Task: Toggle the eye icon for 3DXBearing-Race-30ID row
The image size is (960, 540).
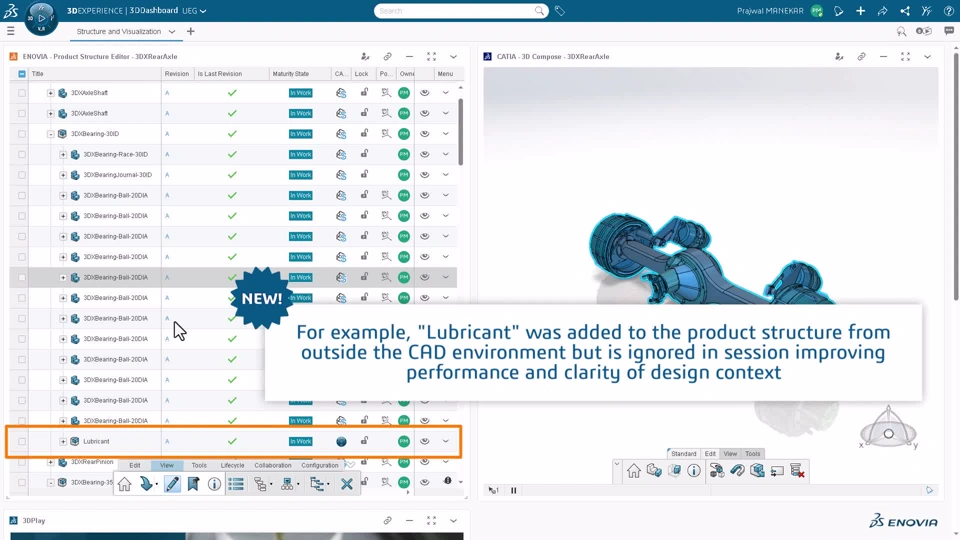Action: pos(424,154)
